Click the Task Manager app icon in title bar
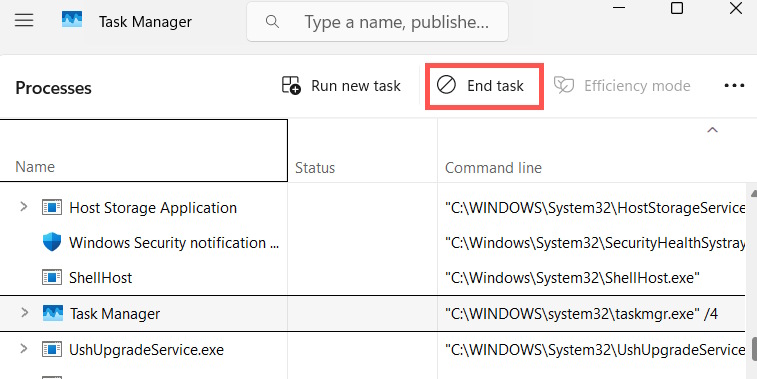Viewport: 757px width, 379px height. [72, 20]
